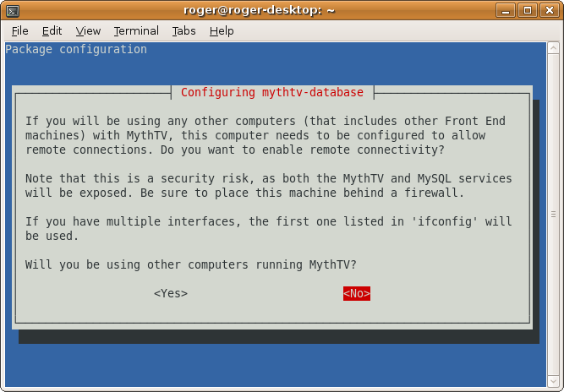Click the 'Note that this is a security risk' line

[x=268, y=178]
